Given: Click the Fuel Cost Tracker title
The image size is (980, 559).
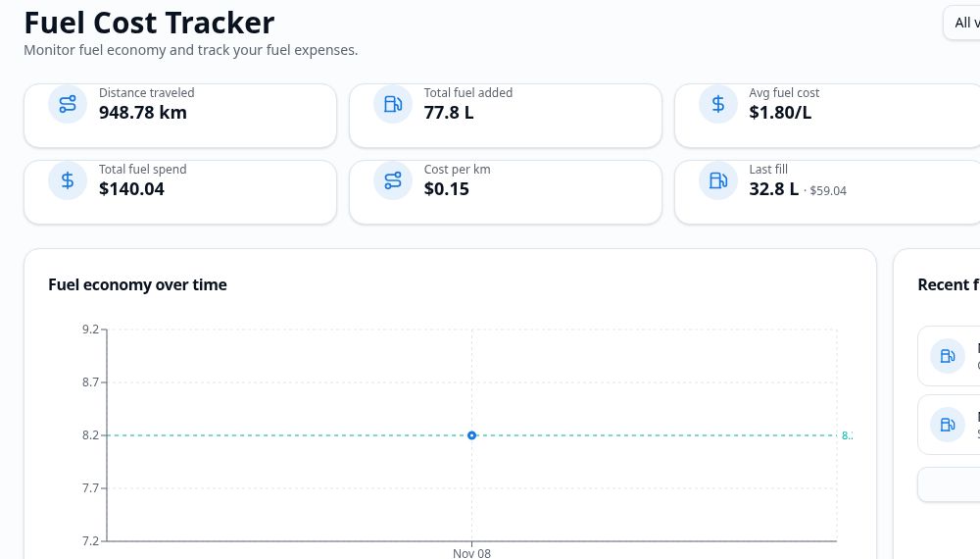Looking at the screenshot, I should (x=149, y=23).
